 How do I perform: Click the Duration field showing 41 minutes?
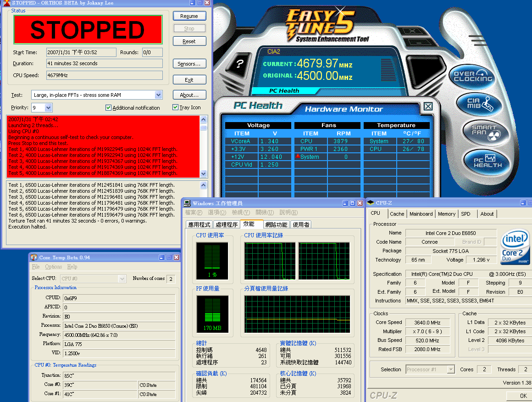pyautogui.click(x=105, y=63)
